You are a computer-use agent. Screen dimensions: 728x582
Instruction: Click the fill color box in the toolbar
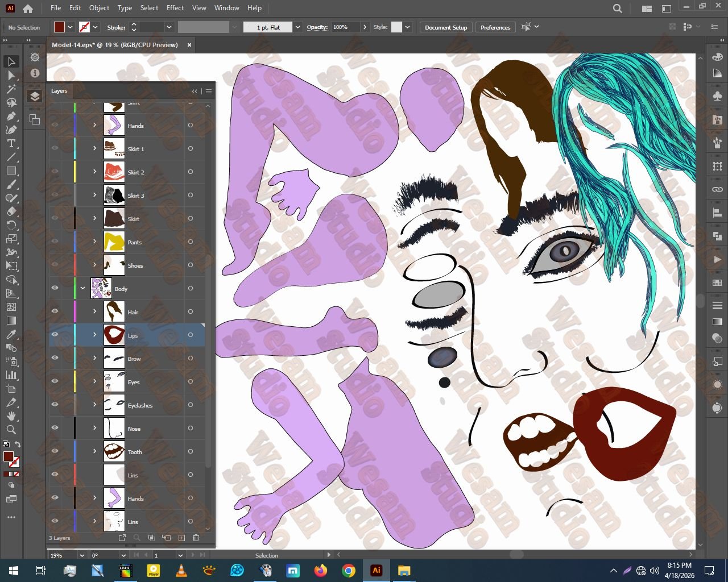(8, 456)
